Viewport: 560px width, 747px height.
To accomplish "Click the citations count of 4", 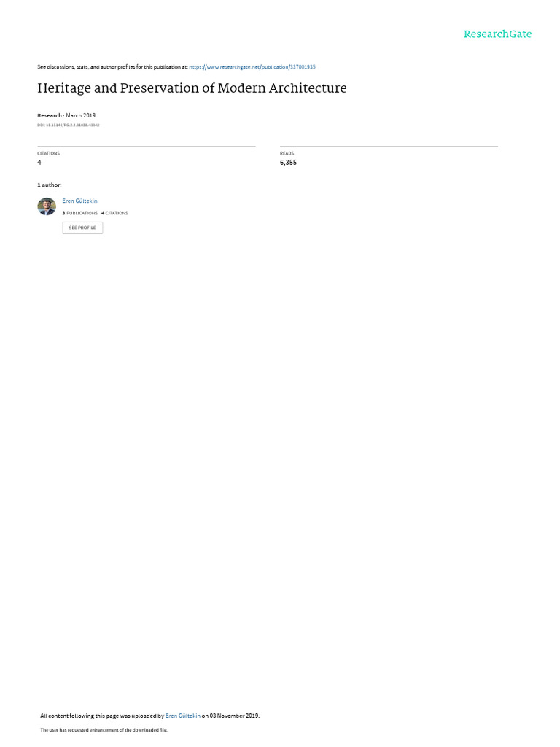I will (39, 163).
